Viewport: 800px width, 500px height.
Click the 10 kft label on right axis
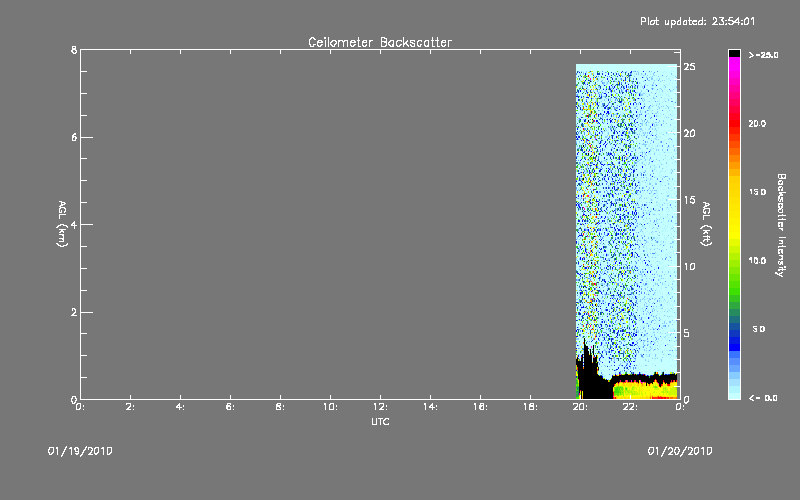(x=689, y=266)
